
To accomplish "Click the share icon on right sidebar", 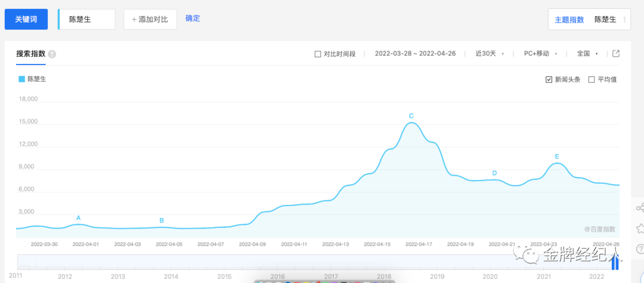I will point(639,207).
